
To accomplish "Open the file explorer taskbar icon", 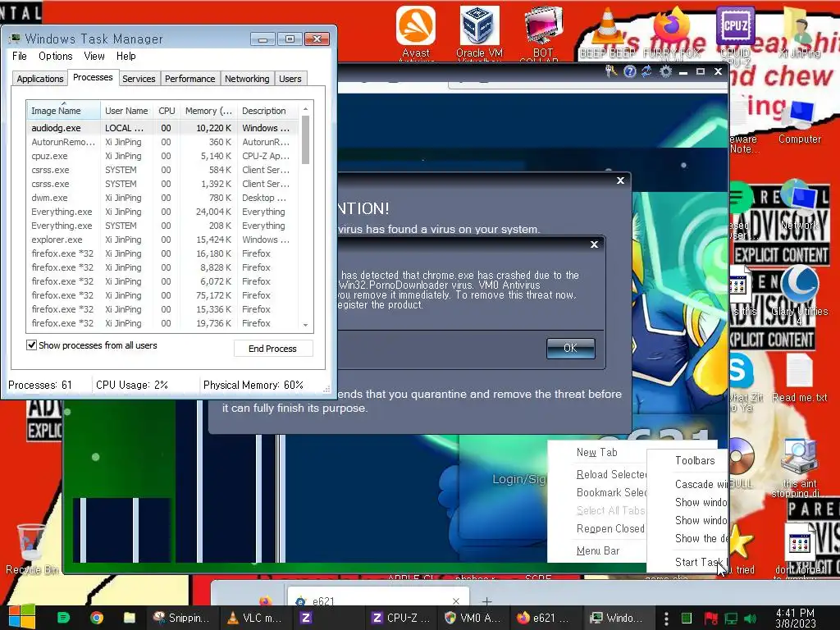I will (129, 618).
